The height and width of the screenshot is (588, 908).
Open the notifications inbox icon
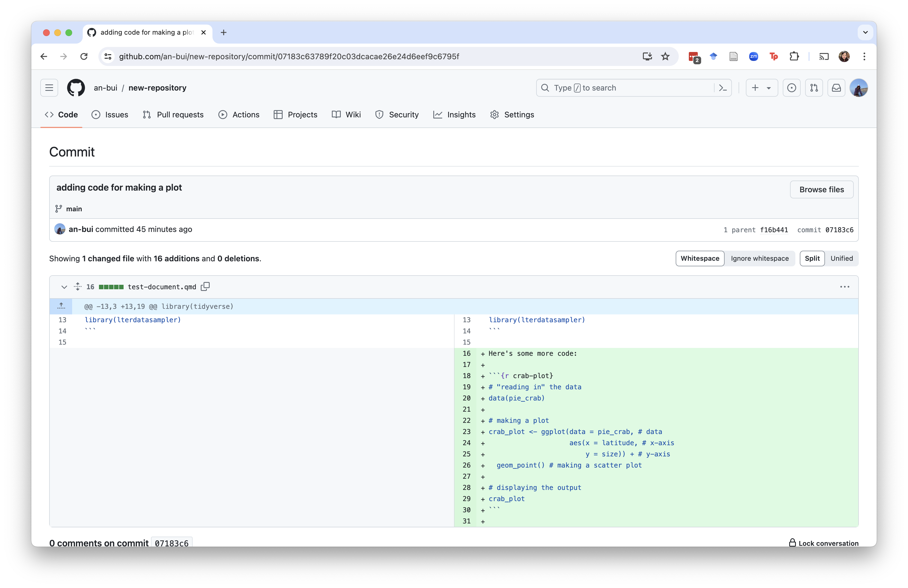[x=836, y=88]
